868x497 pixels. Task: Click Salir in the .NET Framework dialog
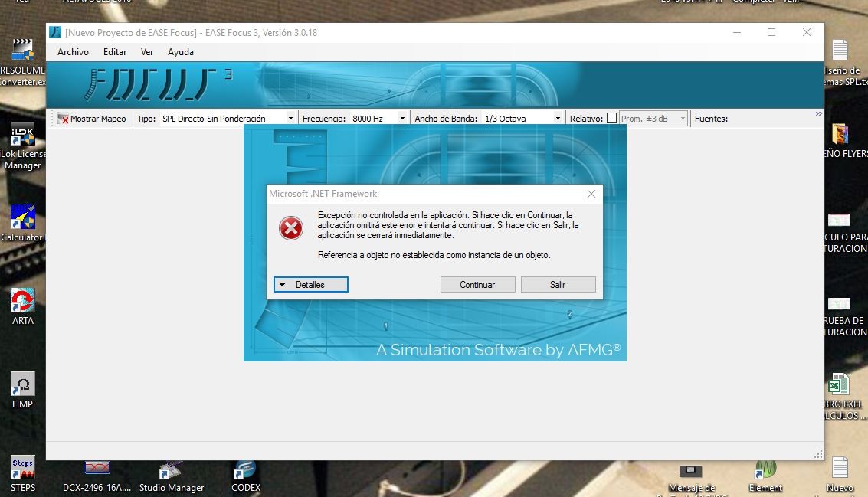[558, 284]
